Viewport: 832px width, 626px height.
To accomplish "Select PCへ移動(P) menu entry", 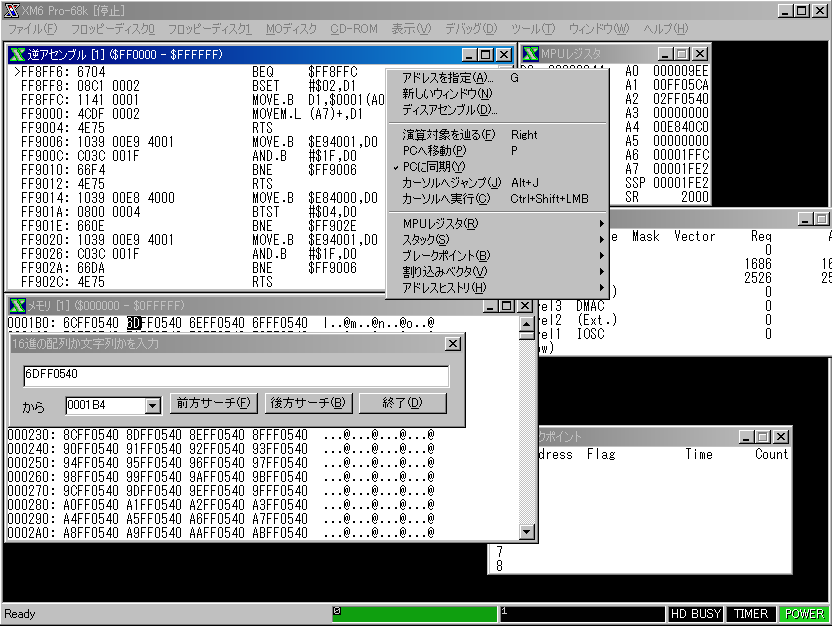I will coord(497,151).
